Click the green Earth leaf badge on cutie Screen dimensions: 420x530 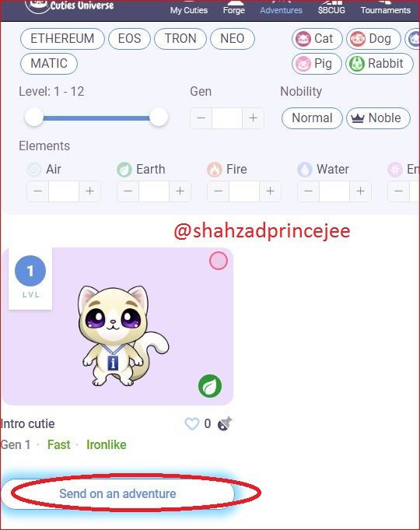(210, 386)
